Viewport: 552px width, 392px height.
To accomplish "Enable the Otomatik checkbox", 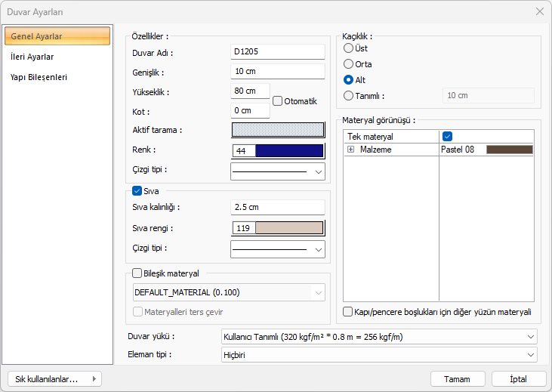I will click(278, 101).
